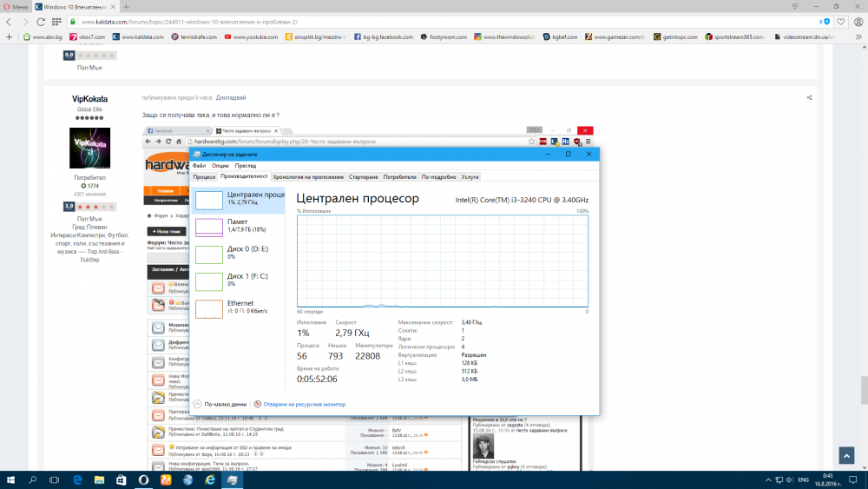Click the scrollbar up arrow
The height and width of the screenshot is (489, 868).
864,47
